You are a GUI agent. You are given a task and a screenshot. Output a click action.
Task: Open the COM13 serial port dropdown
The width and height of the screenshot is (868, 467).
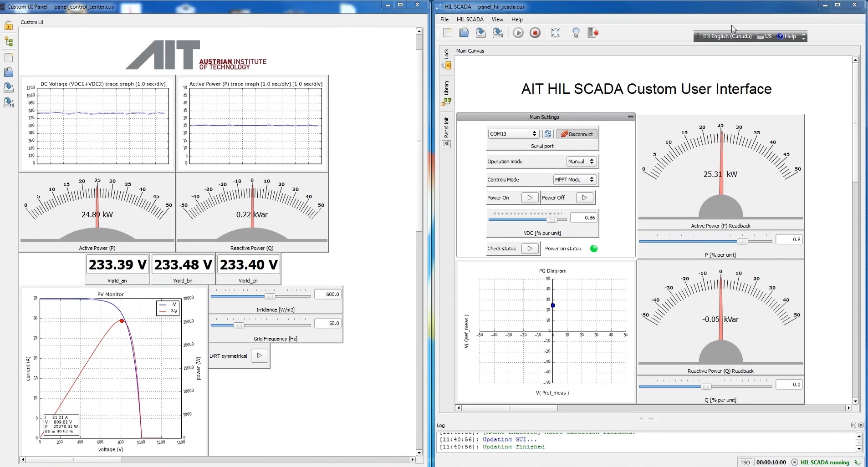(514, 134)
